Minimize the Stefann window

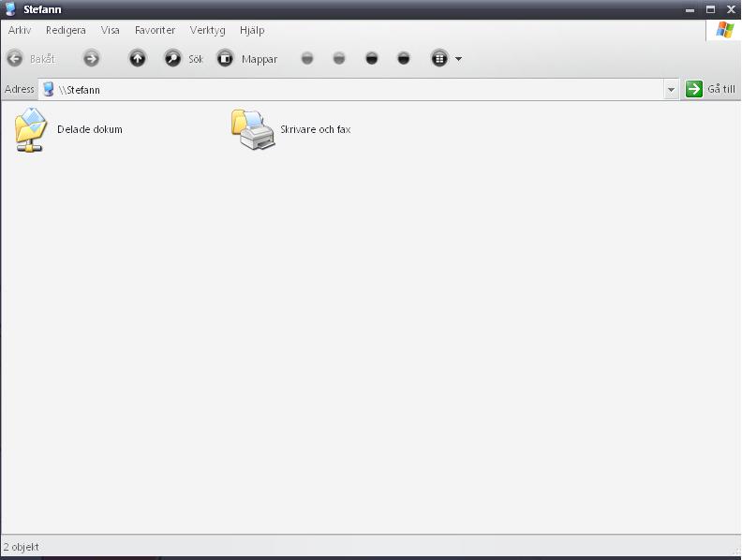690,9
